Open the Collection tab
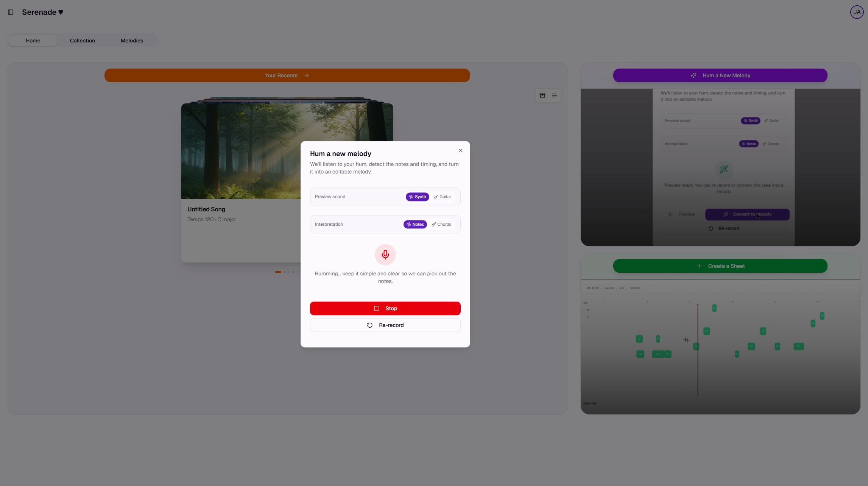 (x=82, y=41)
